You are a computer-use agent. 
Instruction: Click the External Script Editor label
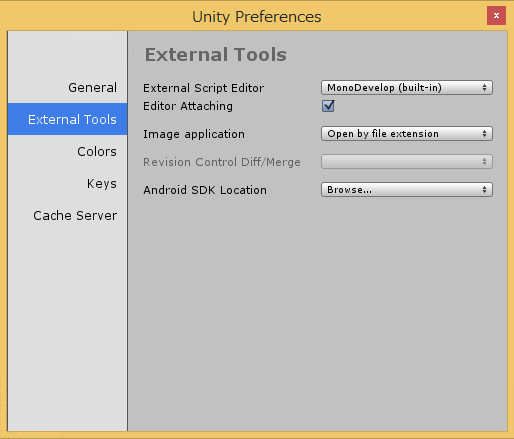coord(203,88)
